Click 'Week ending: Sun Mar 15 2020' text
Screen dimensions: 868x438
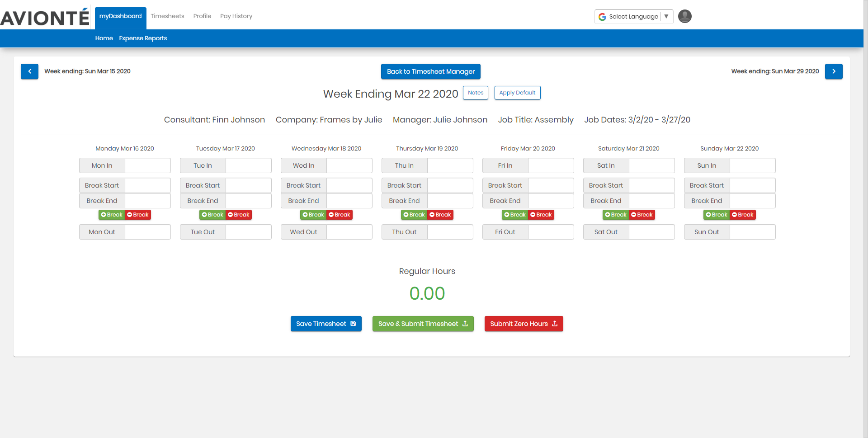[87, 71]
